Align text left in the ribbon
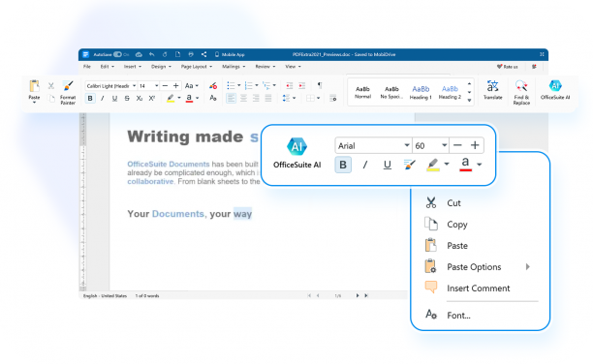 pos(231,99)
